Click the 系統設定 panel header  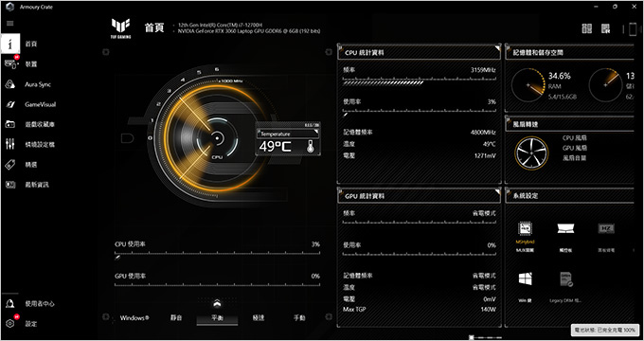(x=570, y=195)
